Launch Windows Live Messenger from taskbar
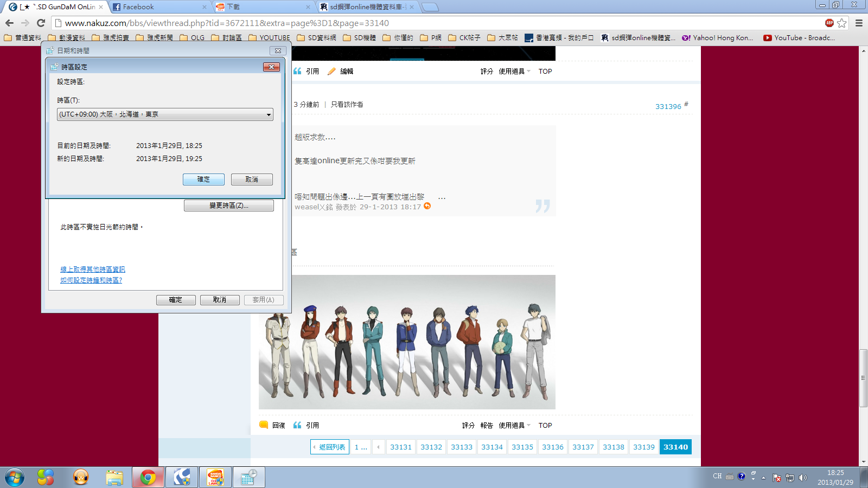The width and height of the screenshot is (868, 488). (46, 477)
